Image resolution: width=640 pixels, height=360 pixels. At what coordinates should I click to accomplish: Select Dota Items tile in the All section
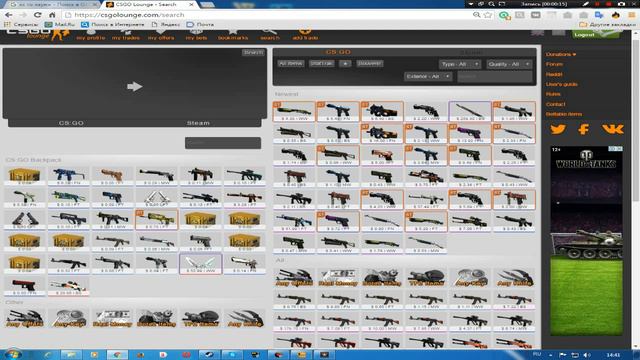[382, 277]
